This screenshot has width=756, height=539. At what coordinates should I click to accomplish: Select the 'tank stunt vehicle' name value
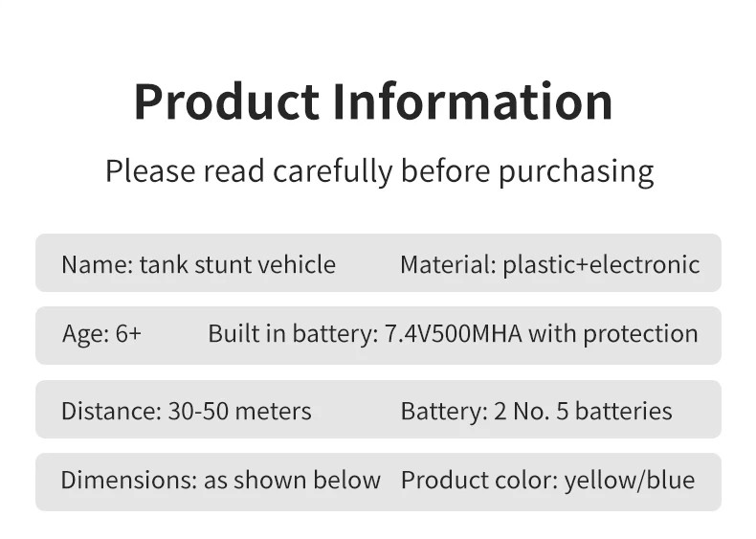237,264
